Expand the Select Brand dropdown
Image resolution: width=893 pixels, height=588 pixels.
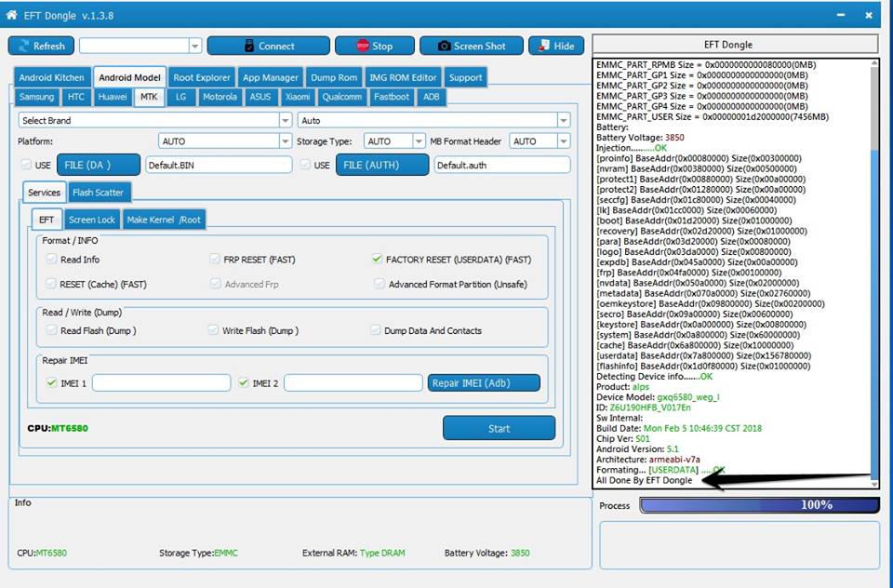(x=286, y=120)
